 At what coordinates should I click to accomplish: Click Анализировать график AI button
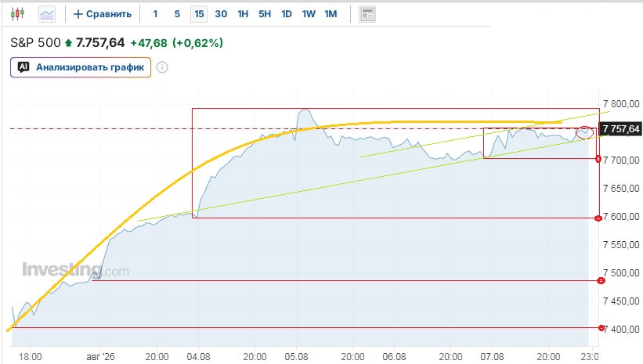(81, 67)
